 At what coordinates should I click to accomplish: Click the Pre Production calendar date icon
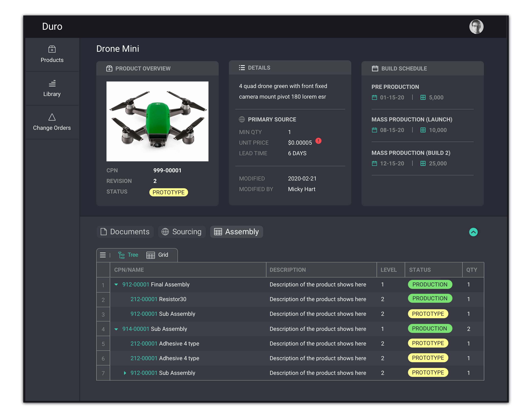(x=374, y=97)
